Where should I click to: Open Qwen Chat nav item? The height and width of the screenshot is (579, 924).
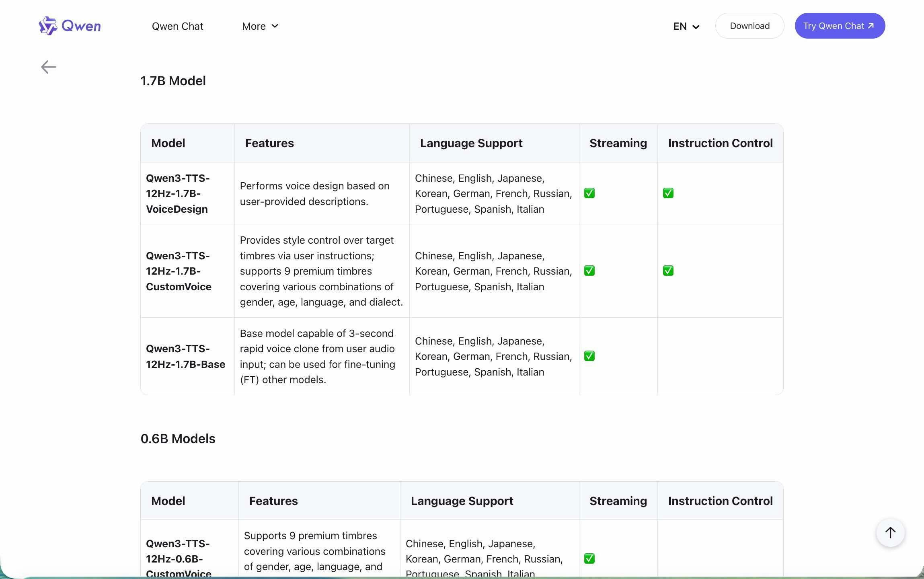click(177, 26)
